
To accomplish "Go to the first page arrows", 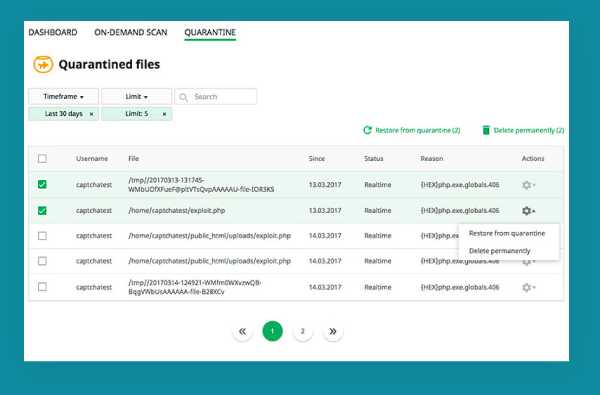I will coord(242,331).
